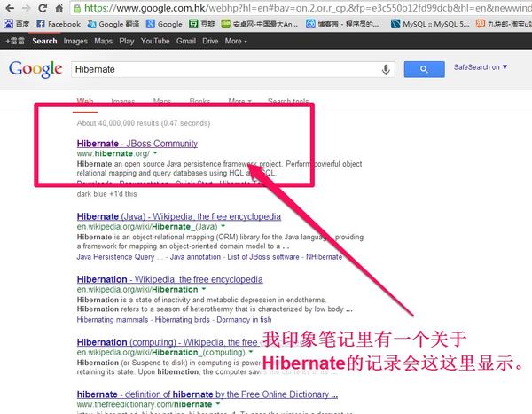This screenshot has width=532, height=414.
Task: Open YouTube in the black Google bar
Action: (155, 41)
